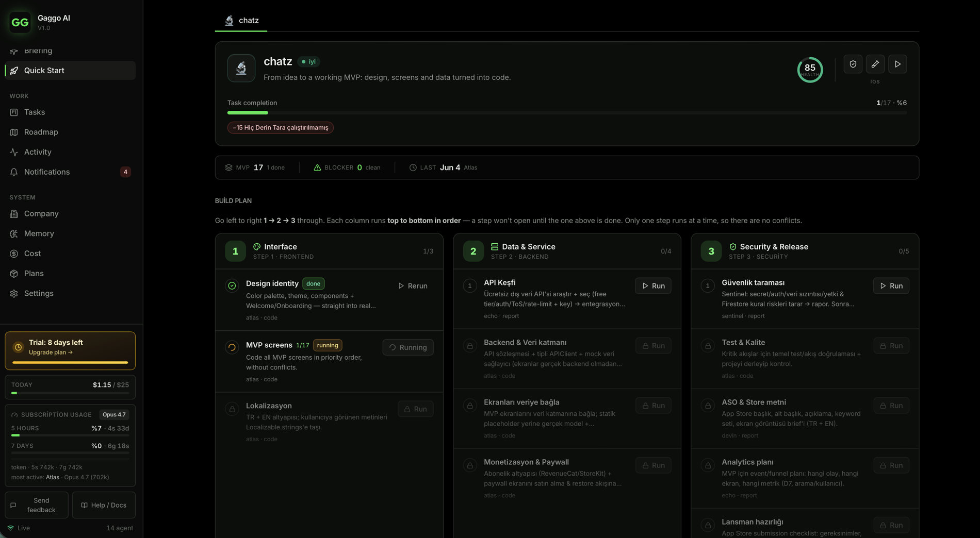The image size is (980, 538).
Task: Click the Task completion progress bar
Action: tap(567, 112)
